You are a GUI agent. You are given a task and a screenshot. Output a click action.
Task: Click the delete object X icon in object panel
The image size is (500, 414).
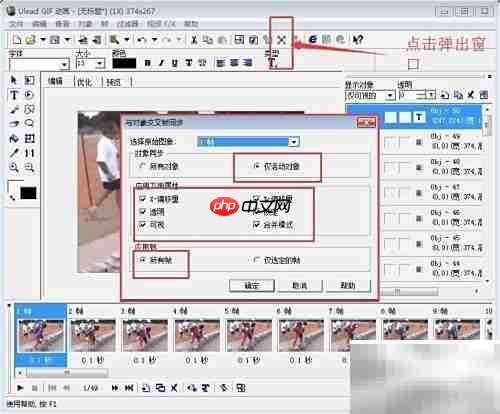click(470, 95)
